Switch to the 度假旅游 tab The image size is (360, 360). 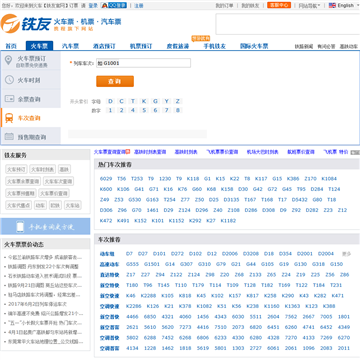pos(178,46)
